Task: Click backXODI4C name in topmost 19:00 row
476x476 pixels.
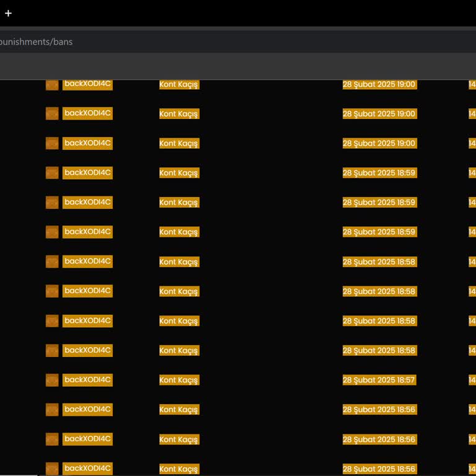Action: [x=87, y=84]
